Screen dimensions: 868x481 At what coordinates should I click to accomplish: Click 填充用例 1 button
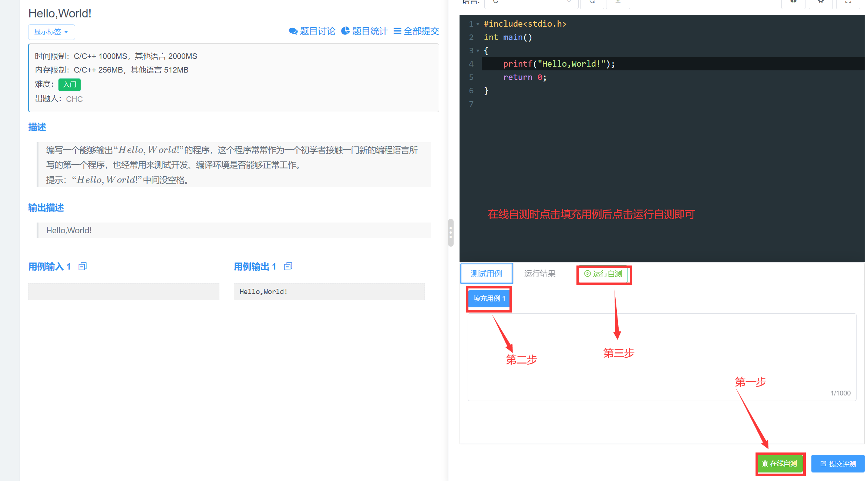489,298
